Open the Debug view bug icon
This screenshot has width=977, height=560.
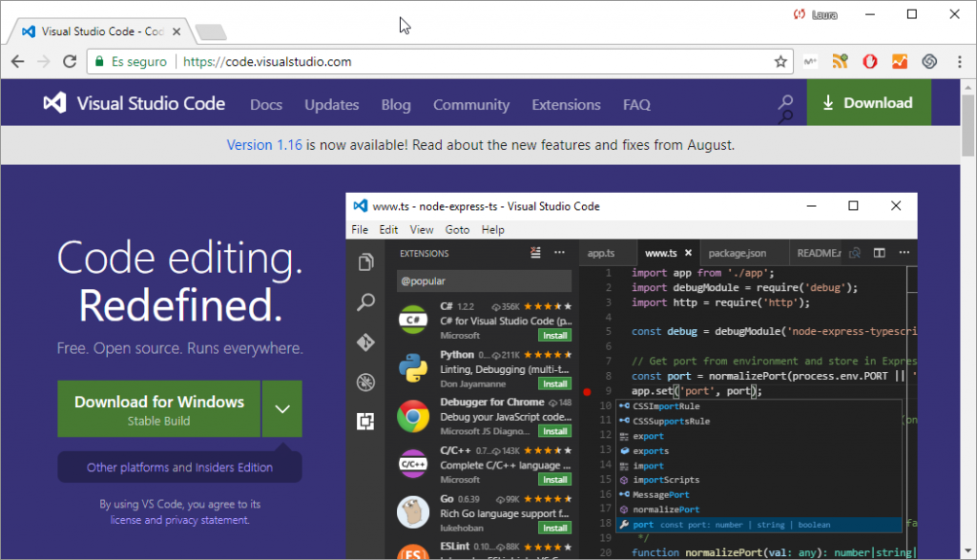(x=365, y=382)
